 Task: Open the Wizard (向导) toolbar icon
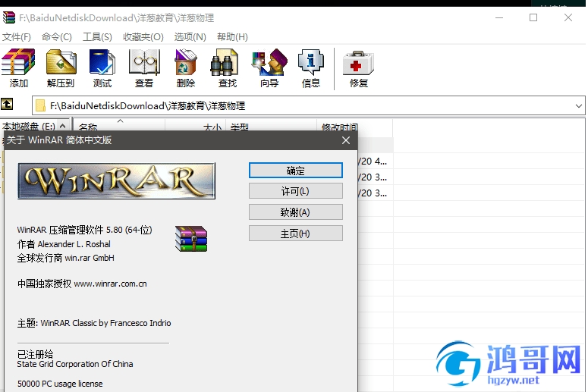[269, 68]
